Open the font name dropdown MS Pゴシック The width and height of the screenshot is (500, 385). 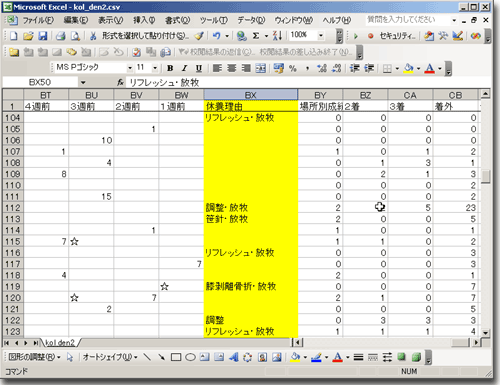click(x=130, y=68)
